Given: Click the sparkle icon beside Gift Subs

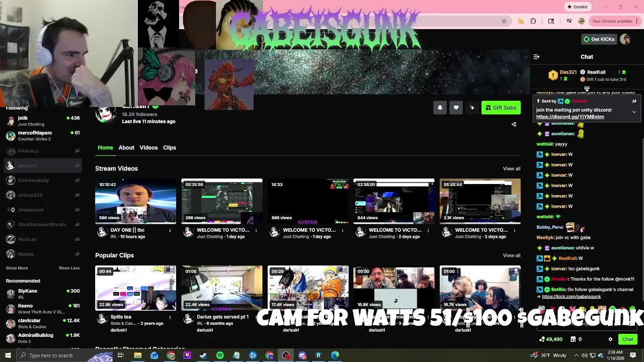Looking at the screenshot, I should tap(472, 108).
